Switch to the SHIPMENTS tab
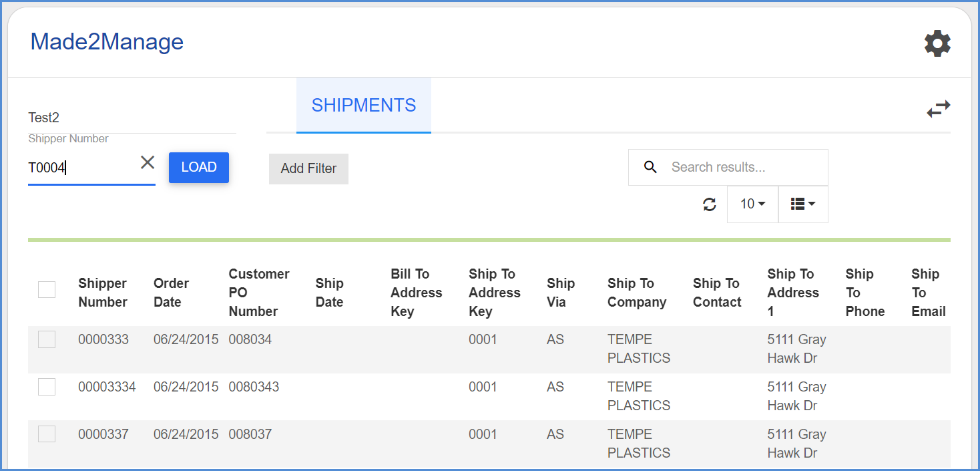This screenshot has width=980, height=471. (x=364, y=106)
